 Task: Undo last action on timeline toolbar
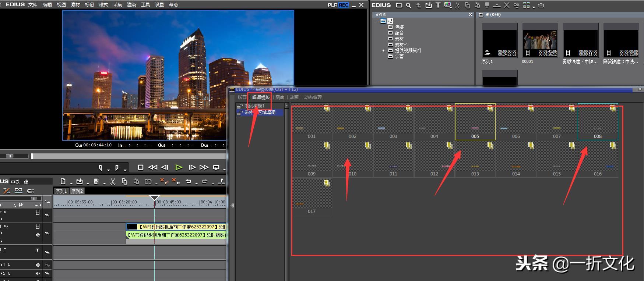[188, 181]
